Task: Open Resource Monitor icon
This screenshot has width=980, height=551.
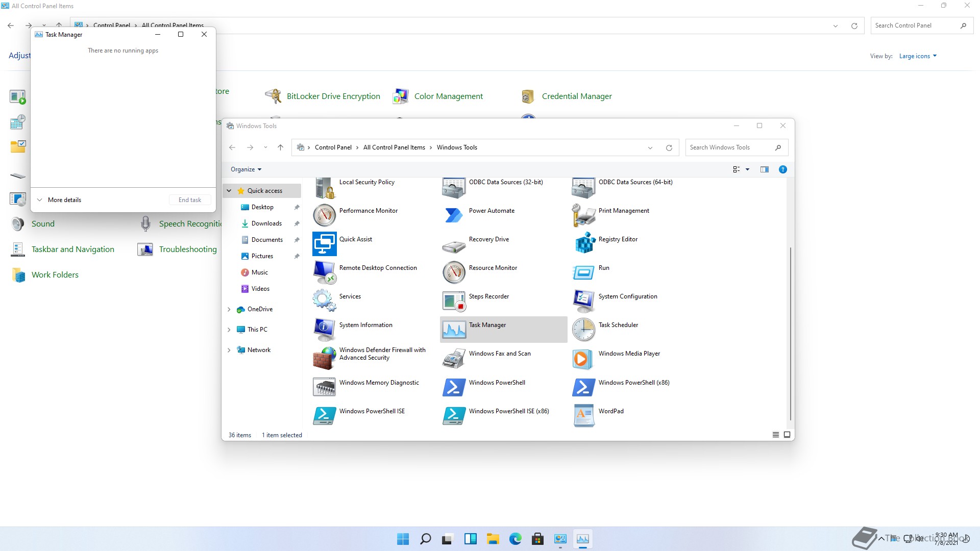Action: pyautogui.click(x=454, y=273)
